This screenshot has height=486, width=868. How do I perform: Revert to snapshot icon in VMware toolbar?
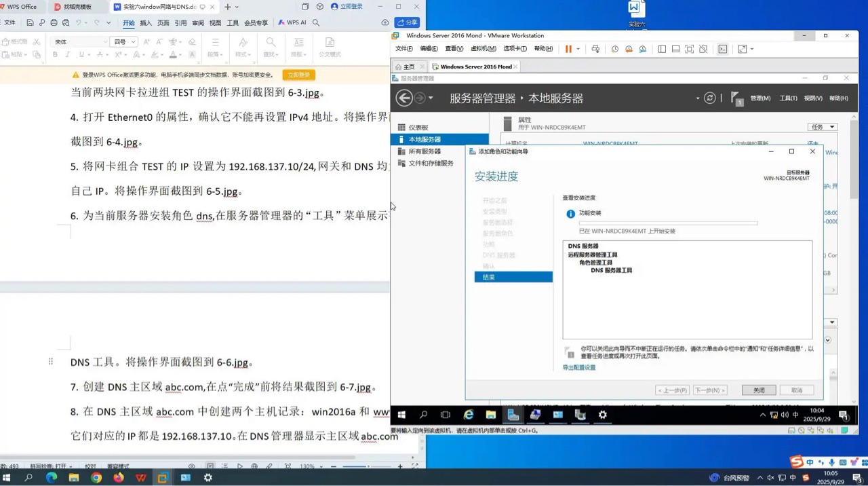[629, 49]
